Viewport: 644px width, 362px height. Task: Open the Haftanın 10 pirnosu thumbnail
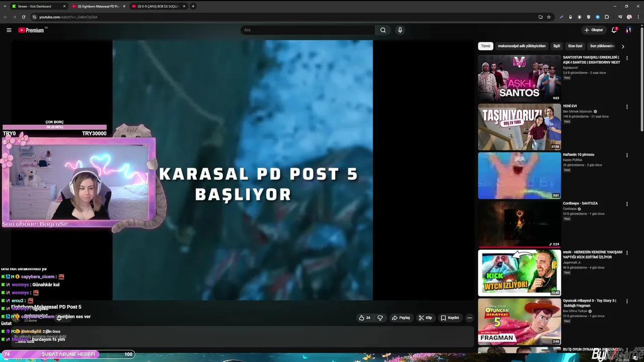coord(519,175)
